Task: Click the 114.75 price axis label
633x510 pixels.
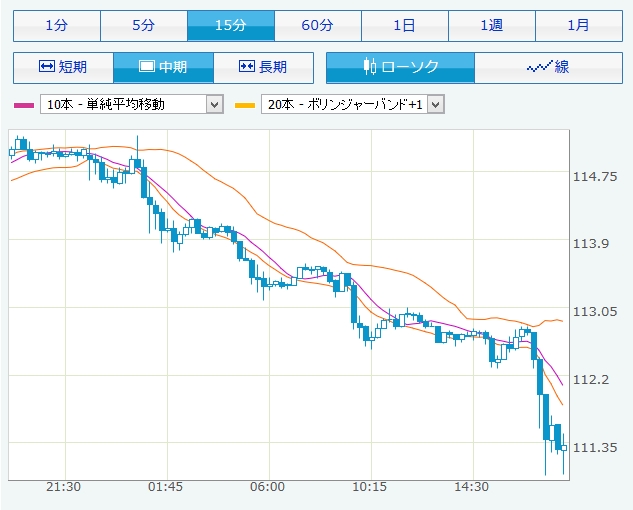Action: (595, 176)
